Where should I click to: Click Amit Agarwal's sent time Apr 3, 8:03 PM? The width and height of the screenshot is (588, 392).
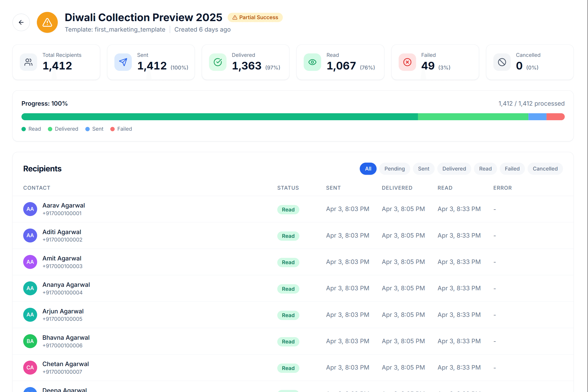click(348, 262)
